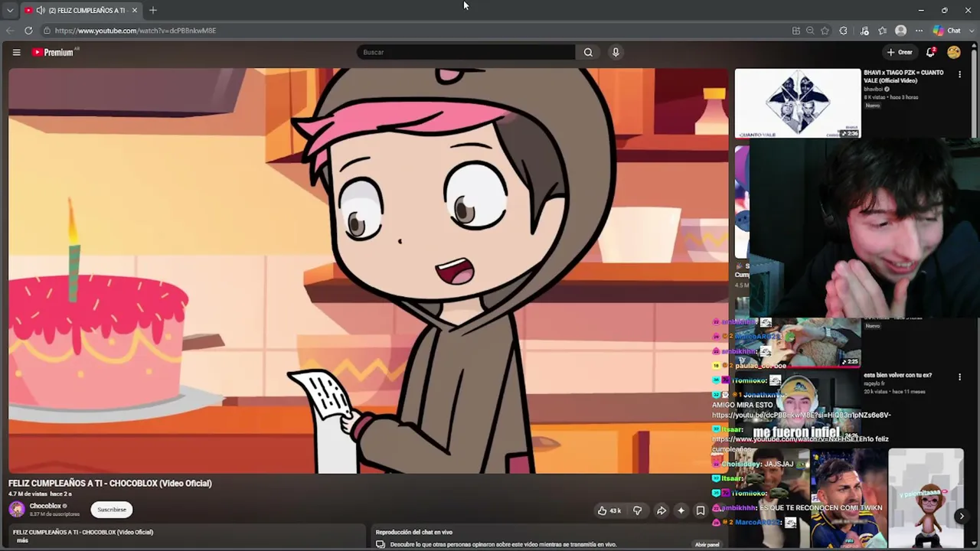Open the Copilot Chat sidebar
The width and height of the screenshot is (980, 551).
click(946, 31)
